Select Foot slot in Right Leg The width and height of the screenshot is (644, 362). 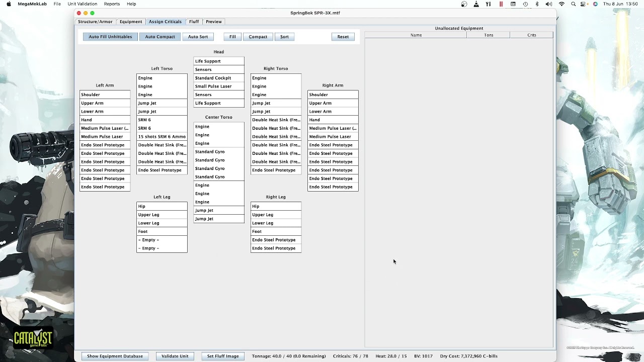click(x=276, y=231)
